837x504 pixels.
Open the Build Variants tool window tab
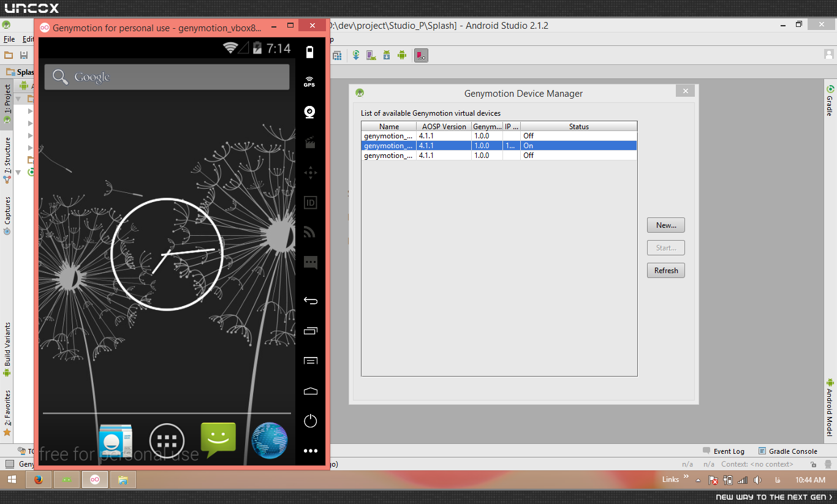coord(7,349)
